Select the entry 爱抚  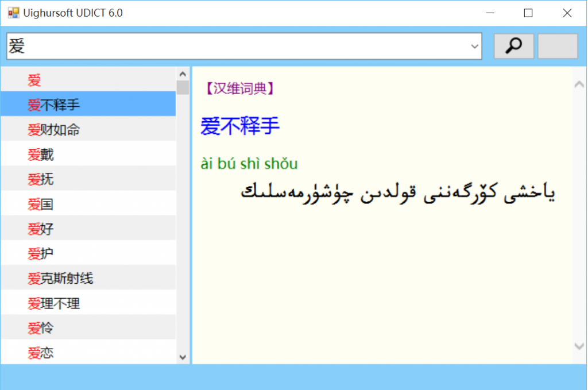click(88, 179)
